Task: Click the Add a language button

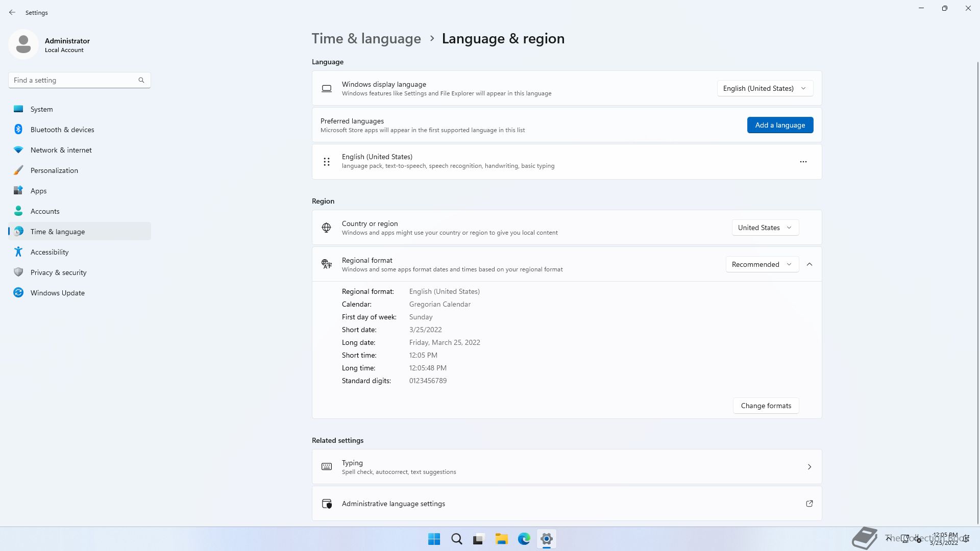Action: (780, 125)
